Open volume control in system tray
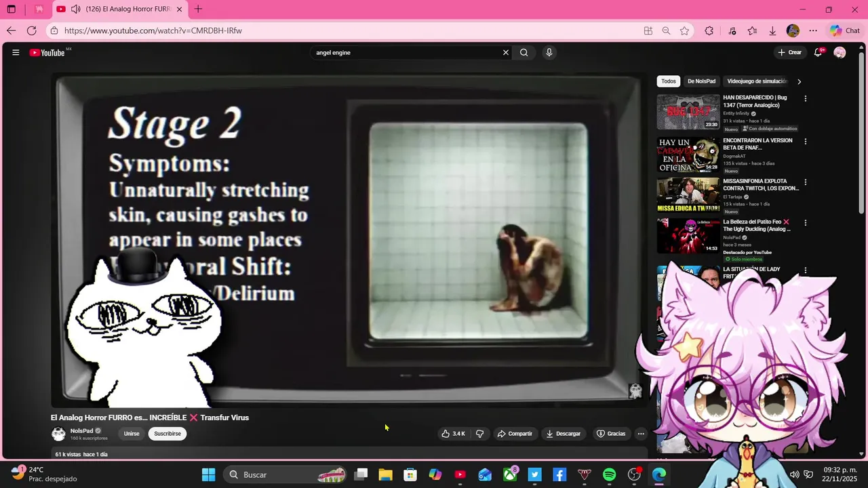Image resolution: width=868 pixels, height=488 pixels. [794, 474]
